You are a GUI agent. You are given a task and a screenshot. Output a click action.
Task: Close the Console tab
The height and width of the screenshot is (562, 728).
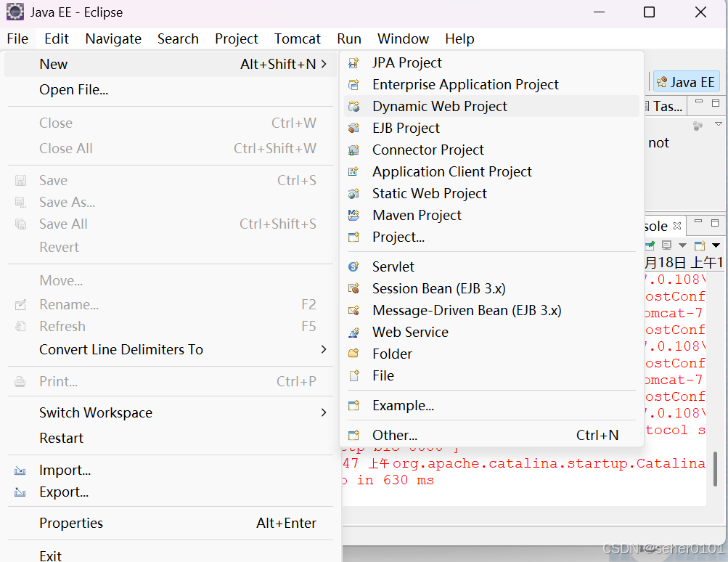point(677,226)
